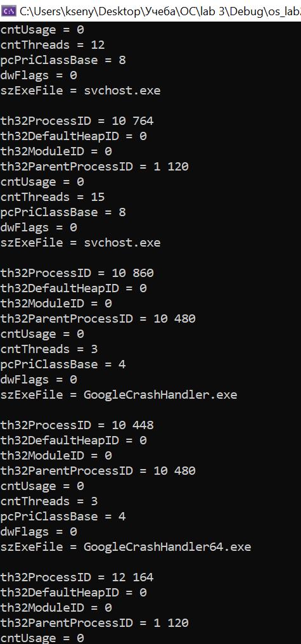Viewport: 301px width, 644px height.
Task: Click the console window icon in title bar
Action: 9,11
